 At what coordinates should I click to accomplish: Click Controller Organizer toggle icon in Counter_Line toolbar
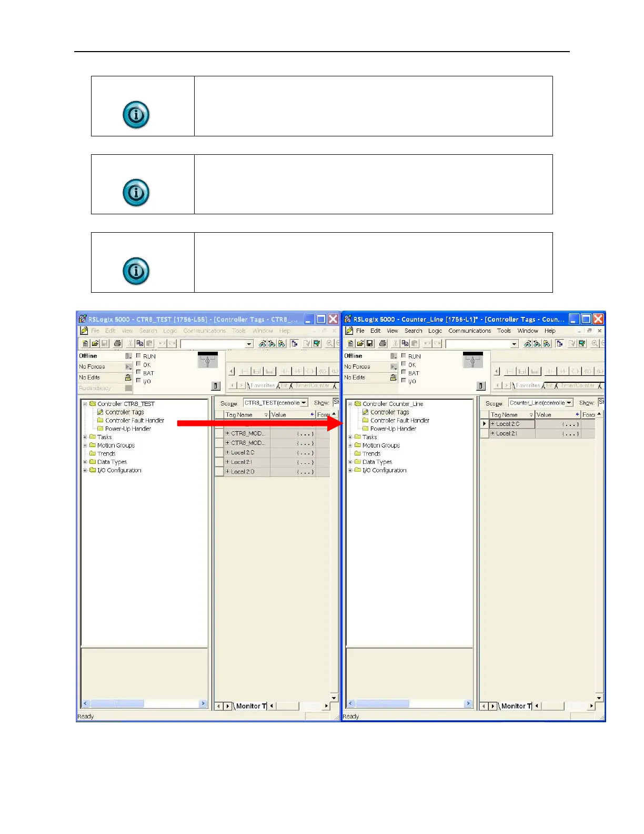pos(560,343)
